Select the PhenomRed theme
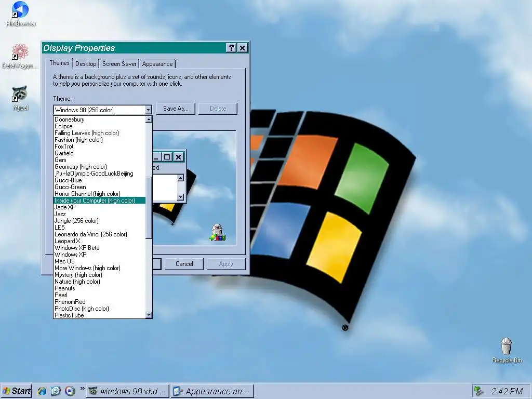This screenshot has height=399, width=532. coord(100,302)
